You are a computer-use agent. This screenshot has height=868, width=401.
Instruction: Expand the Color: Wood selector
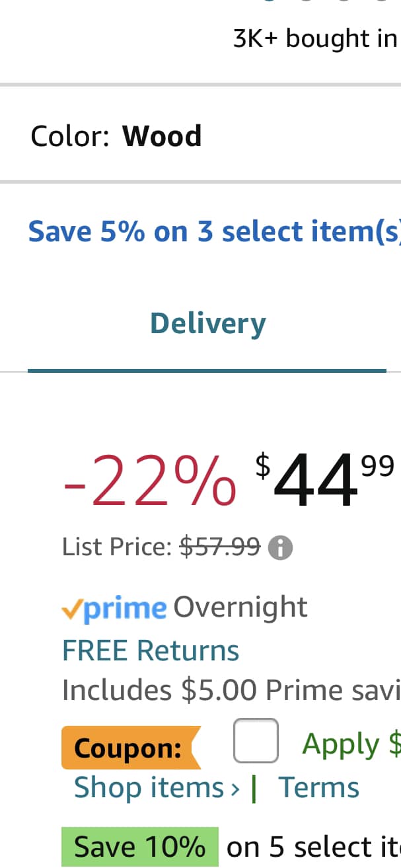point(116,136)
